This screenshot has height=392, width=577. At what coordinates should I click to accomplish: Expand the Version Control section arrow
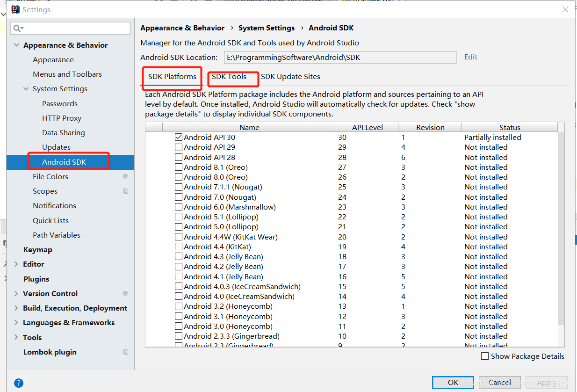17,293
